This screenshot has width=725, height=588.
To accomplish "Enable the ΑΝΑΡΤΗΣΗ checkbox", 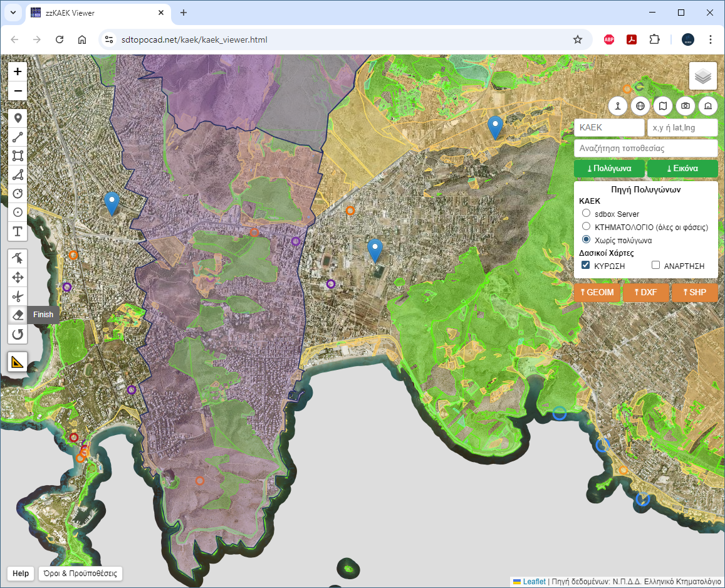I will (655, 266).
